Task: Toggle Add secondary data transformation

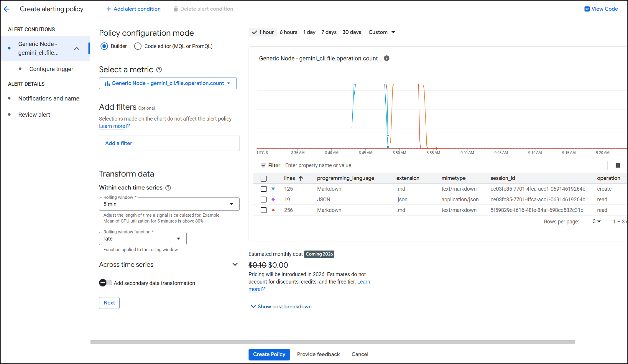Action: pyautogui.click(x=106, y=283)
